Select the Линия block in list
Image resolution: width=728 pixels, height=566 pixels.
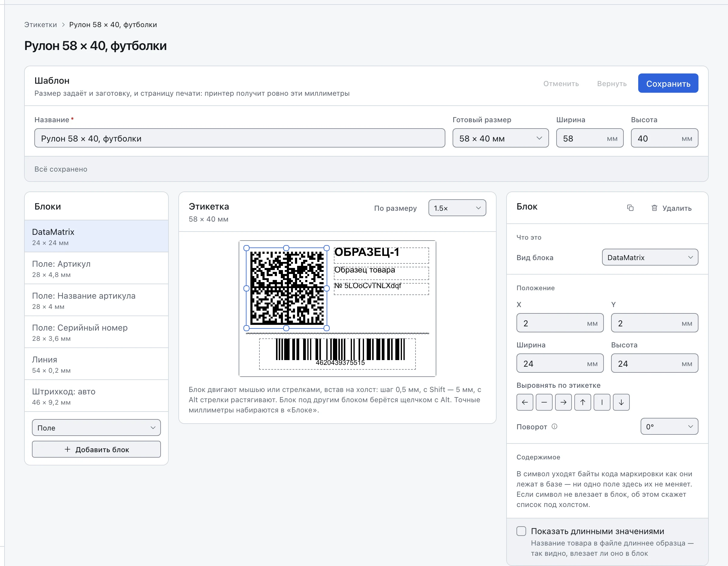tap(96, 364)
